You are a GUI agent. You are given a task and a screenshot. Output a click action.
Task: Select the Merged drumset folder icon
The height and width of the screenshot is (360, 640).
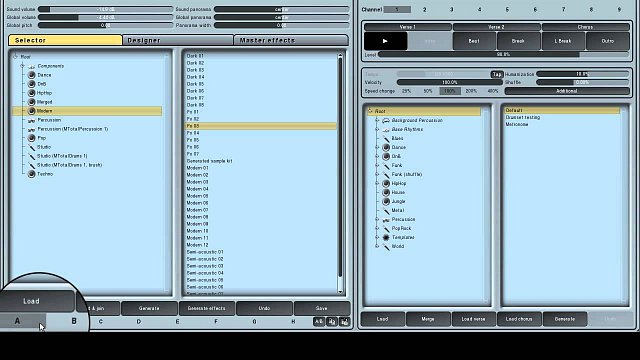(31, 102)
